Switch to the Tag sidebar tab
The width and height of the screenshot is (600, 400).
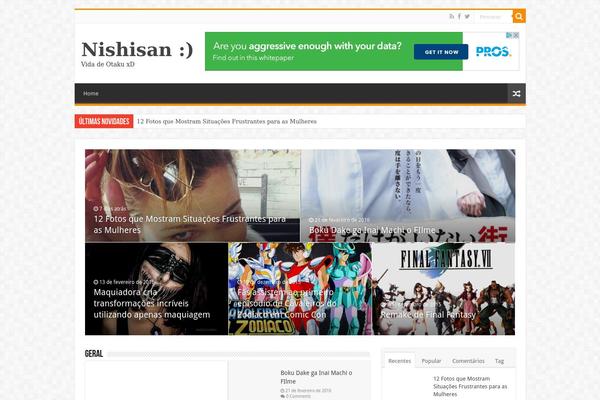pyautogui.click(x=499, y=361)
